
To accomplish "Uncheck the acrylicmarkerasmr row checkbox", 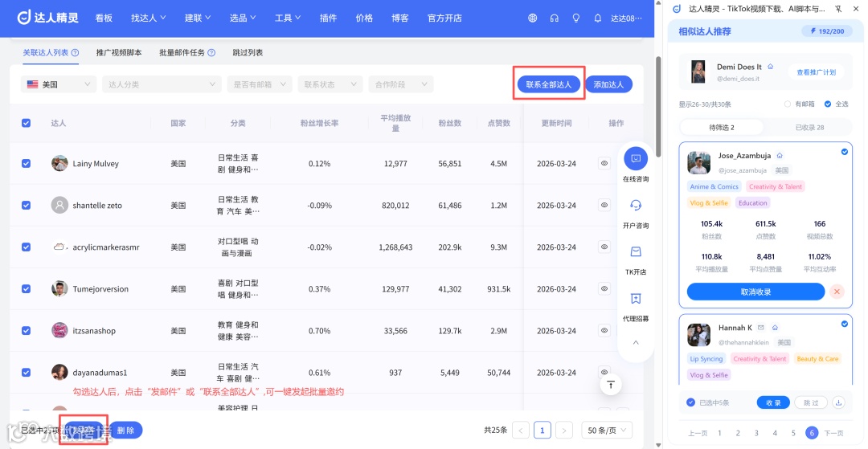I will pyautogui.click(x=26, y=247).
